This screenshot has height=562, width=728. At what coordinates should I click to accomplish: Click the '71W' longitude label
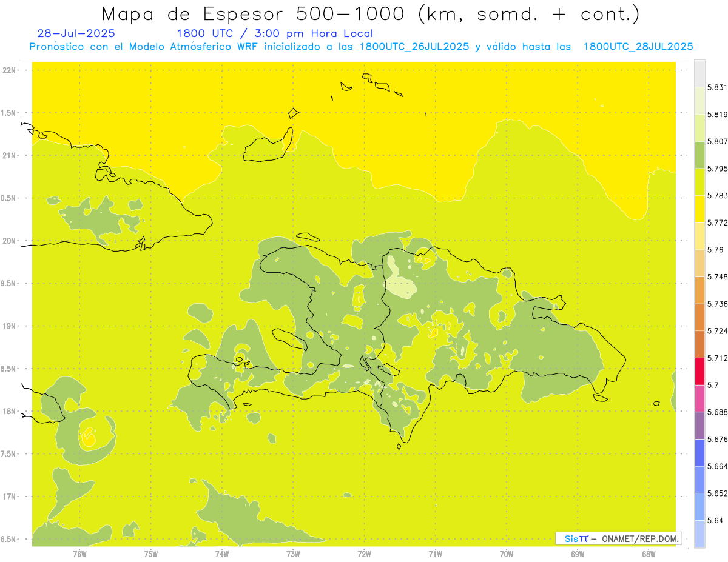pyautogui.click(x=435, y=554)
